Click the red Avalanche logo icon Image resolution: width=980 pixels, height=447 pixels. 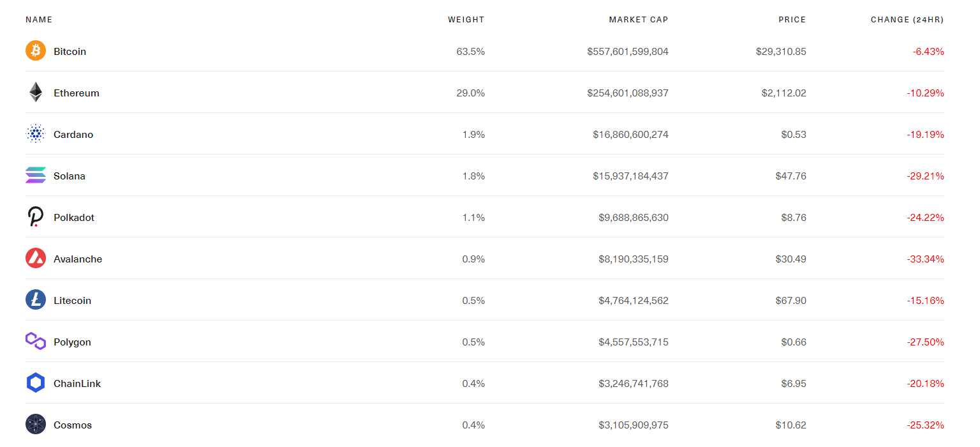tap(36, 259)
